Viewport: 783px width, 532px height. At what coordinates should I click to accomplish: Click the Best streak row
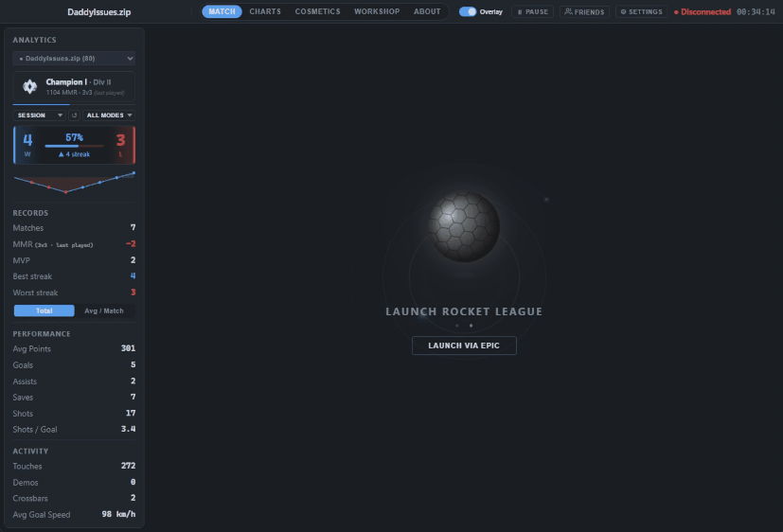(x=74, y=276)
